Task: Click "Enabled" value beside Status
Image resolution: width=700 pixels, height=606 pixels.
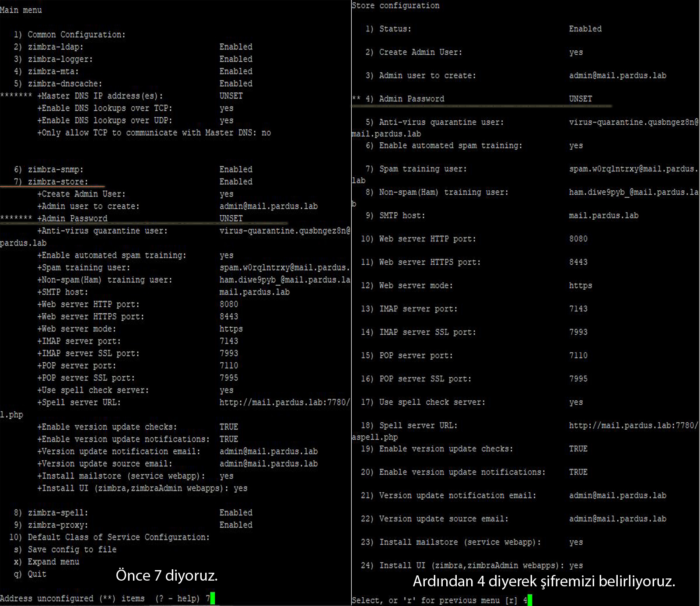Action: click(x=585, y=29)
